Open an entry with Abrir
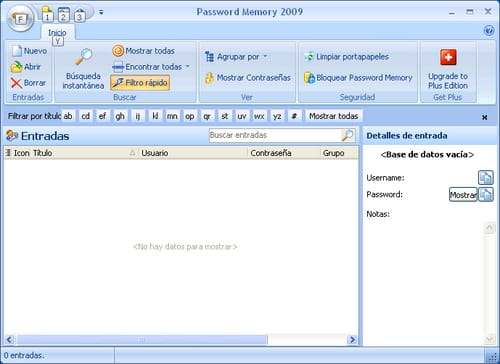 pos(25,67)
